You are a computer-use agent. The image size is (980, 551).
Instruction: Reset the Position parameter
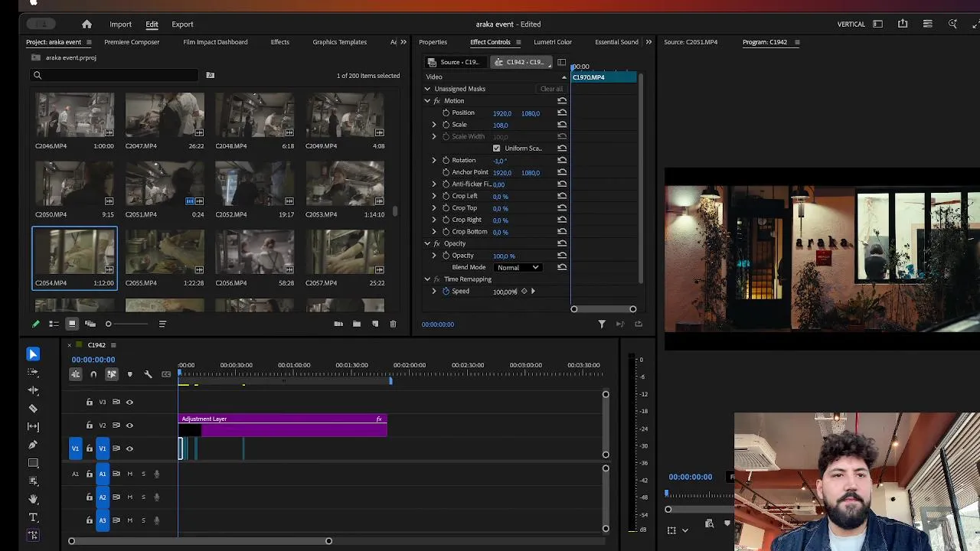[x=562, y=112]
